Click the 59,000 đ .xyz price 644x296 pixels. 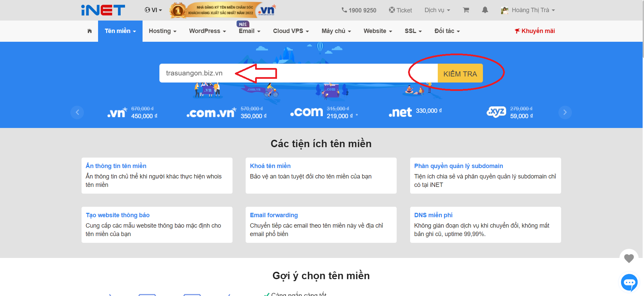click(521, 116)
